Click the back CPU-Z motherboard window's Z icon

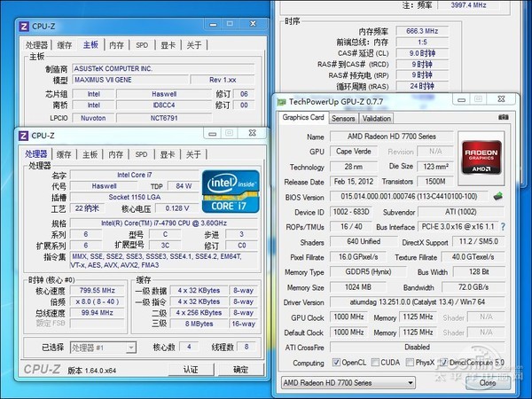coord(24,26)
